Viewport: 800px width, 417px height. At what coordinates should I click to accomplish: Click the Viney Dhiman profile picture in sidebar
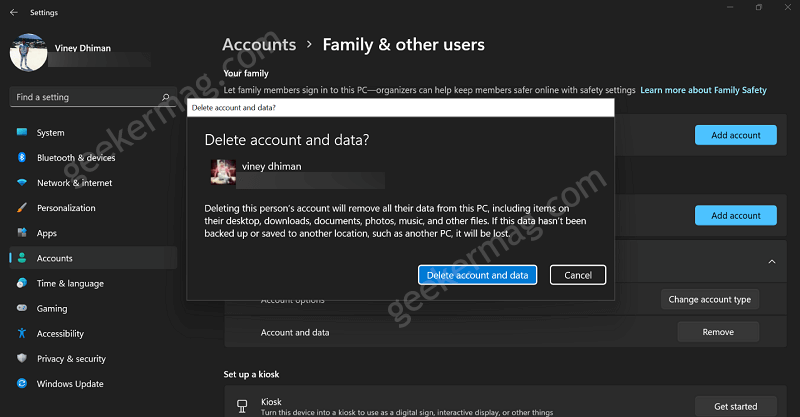[x=29, y=52]
